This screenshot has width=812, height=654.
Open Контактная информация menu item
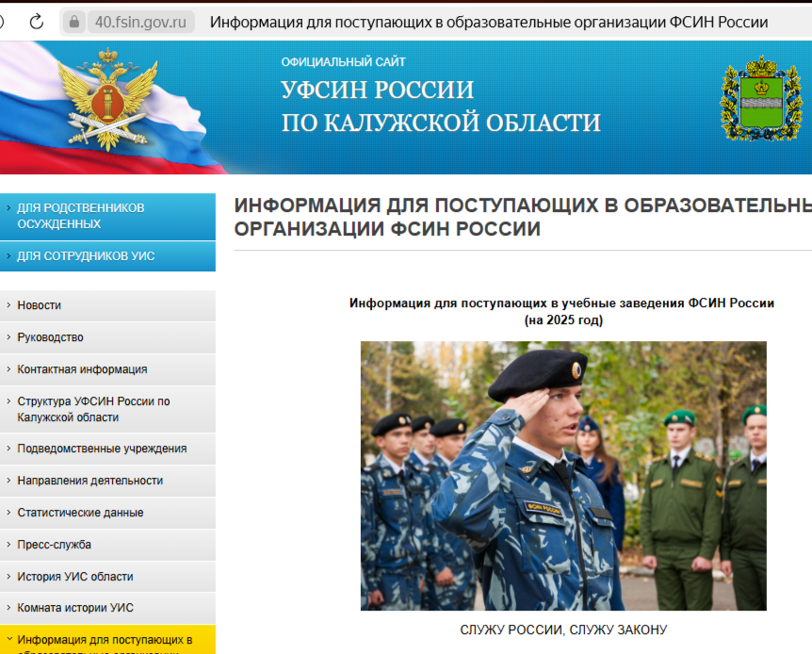point(107,369)
